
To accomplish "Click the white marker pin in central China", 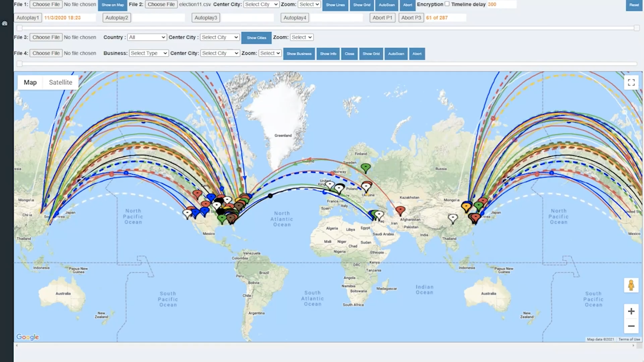I will coord(453,218).
